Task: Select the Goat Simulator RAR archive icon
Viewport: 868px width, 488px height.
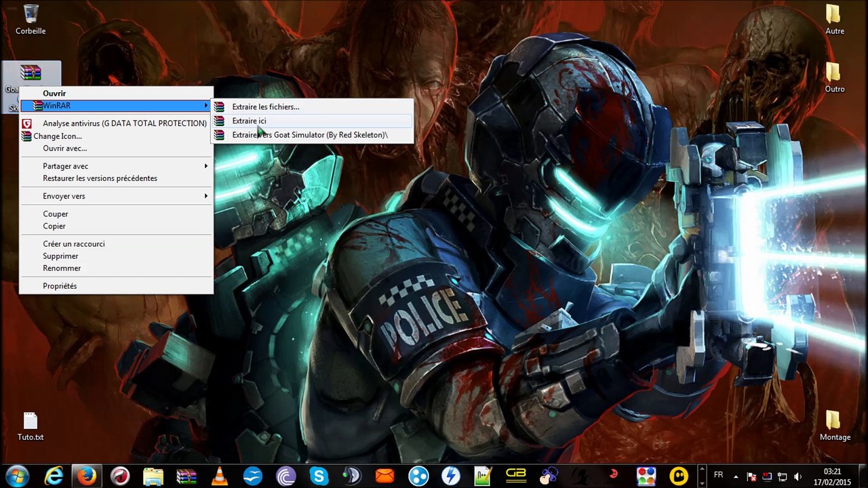Action: 31,73
